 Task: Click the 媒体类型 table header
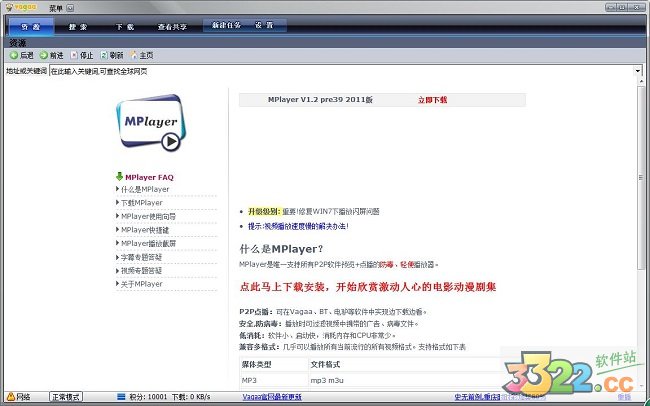[x=257, y=365]
